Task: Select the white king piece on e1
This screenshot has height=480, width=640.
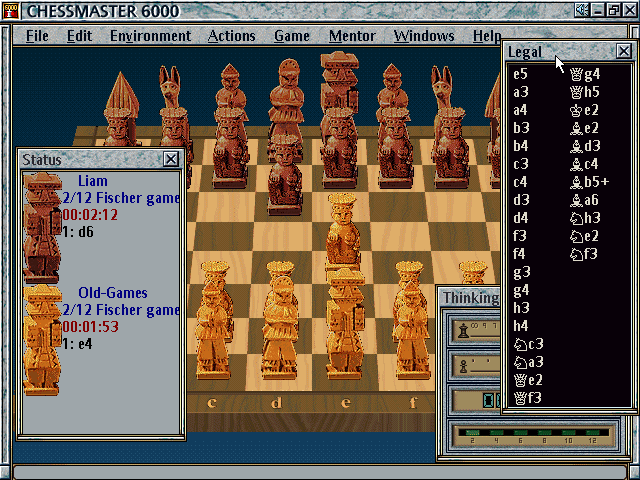Action: pos(345,324)
